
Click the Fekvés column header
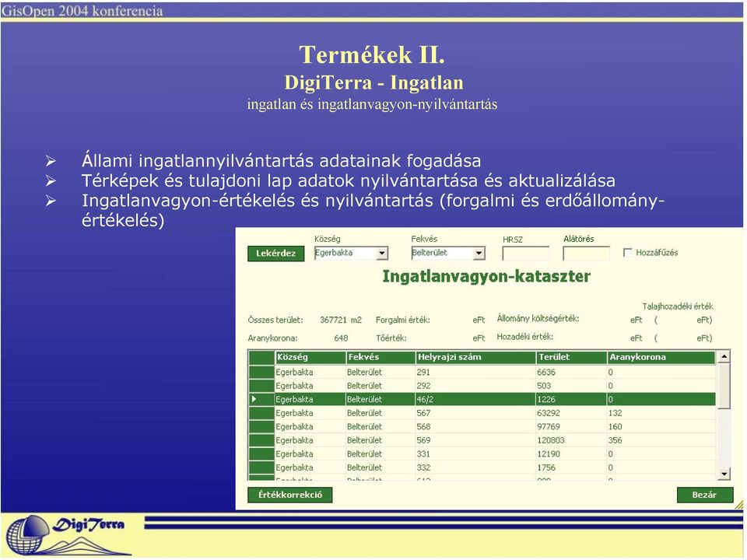point(381,357)
